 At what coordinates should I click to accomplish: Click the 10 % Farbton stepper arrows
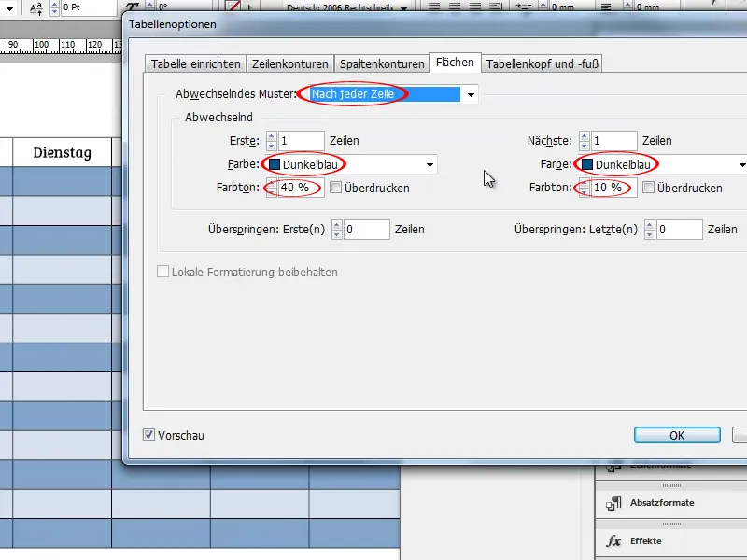click(x=585, y=188)
